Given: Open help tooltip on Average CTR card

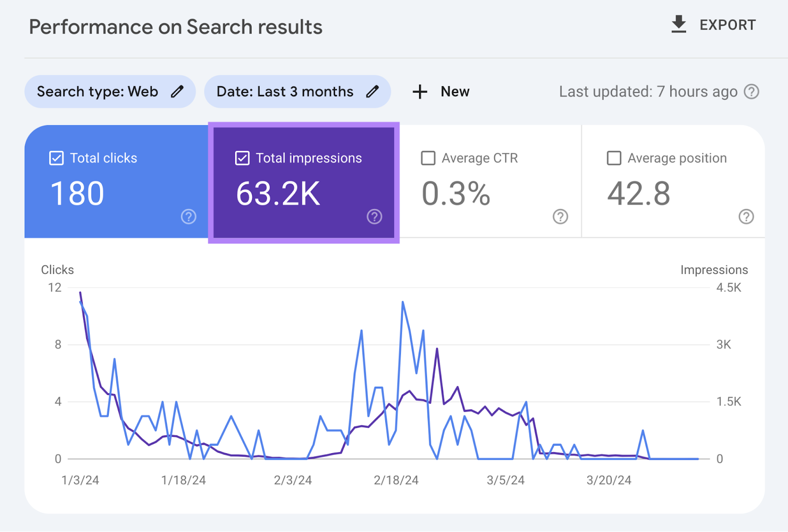Looking at the screenshot, I should 560,216.
